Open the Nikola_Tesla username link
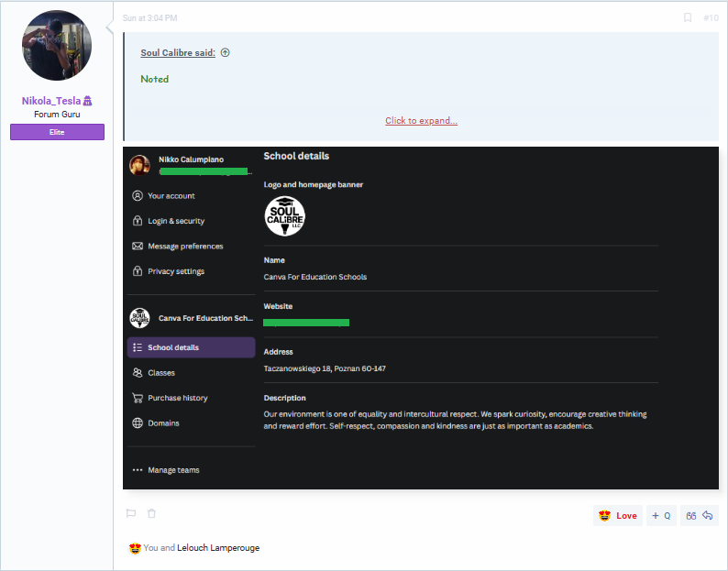This screenshot has width=728, height=571. point(51,101)
